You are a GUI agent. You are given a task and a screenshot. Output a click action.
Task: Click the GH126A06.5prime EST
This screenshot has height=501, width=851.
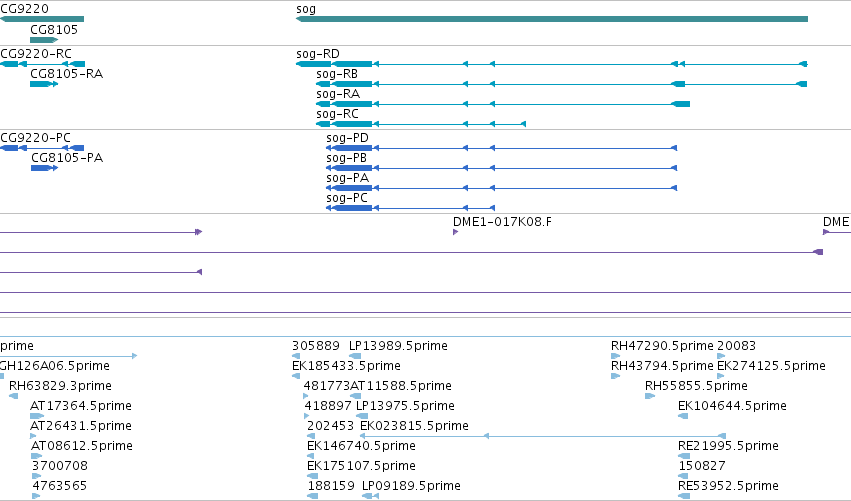pos(55,366)
